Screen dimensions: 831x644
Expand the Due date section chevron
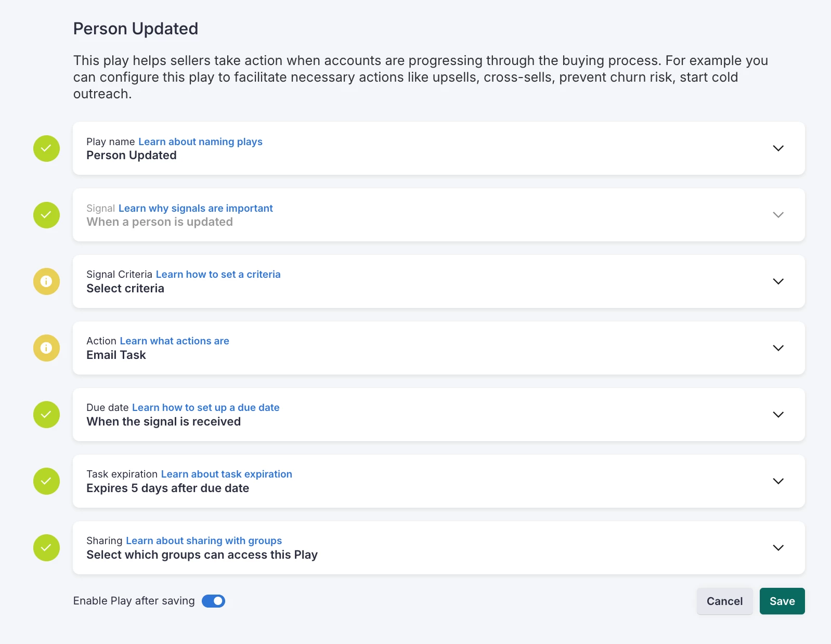[x=778, y=415]
